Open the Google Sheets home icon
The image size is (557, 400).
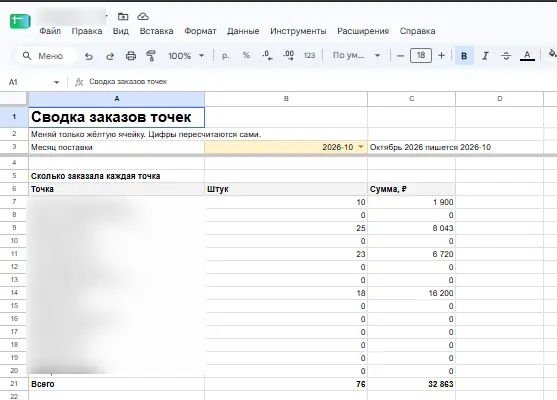pos(20,21)
